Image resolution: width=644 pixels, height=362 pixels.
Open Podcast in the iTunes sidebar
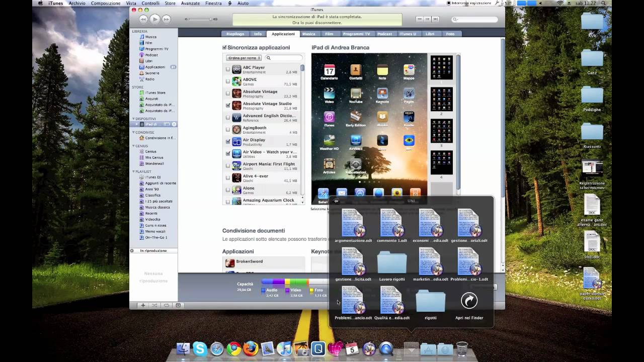tap(151, 55)
